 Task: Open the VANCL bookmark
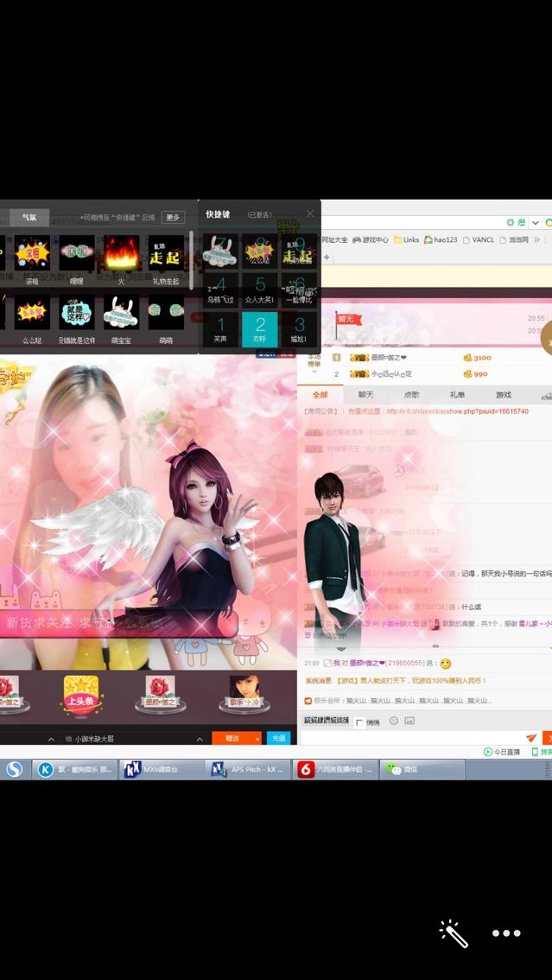pyautogui.click(x=478, y=239)
